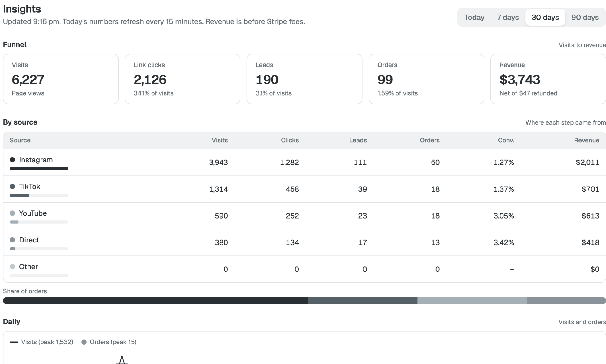Click the 'Visits to revenue' caption
The image size is (606, 364).
coord(582,45)
